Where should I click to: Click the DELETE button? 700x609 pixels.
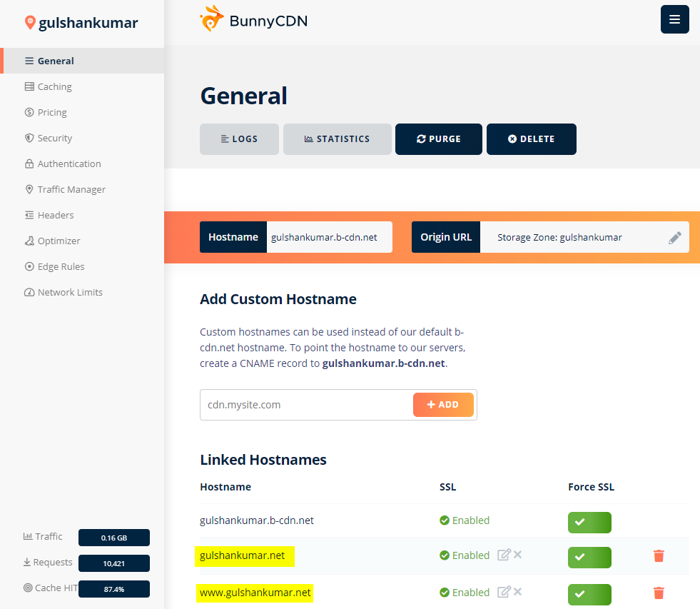532,139
